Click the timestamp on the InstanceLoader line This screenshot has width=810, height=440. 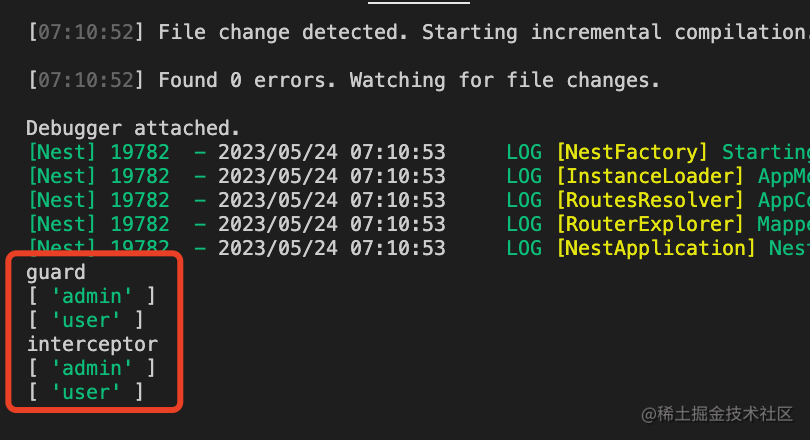(x=331, y=176)
